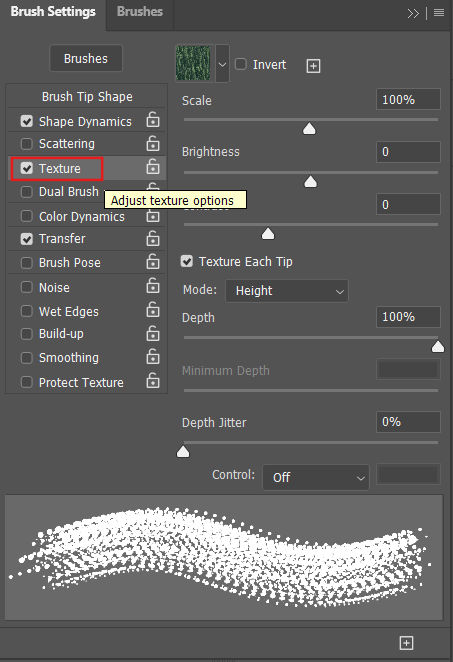Viewport: 453px width, 662px height.
Task: Open the Mode dropdown showing Height
Action: 287,291
